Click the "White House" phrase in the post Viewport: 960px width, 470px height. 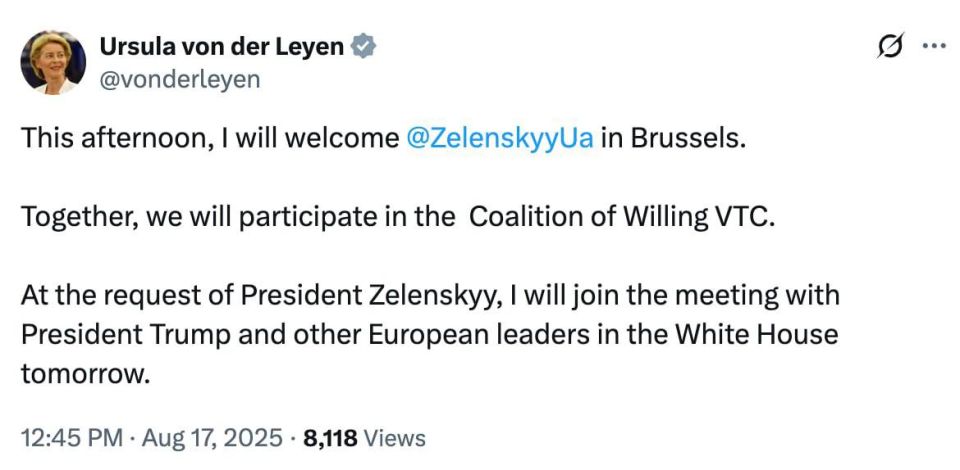pyautogui.click(x=767, y=334)
